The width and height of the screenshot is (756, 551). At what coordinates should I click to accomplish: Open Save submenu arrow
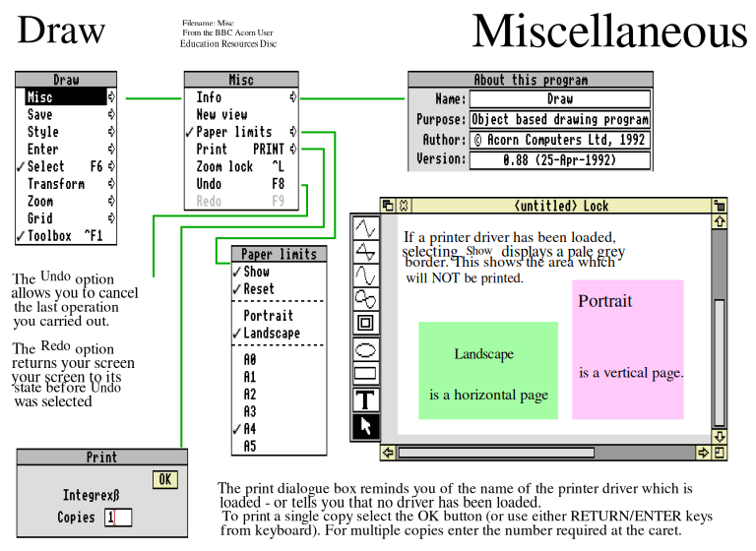(111, 114)
